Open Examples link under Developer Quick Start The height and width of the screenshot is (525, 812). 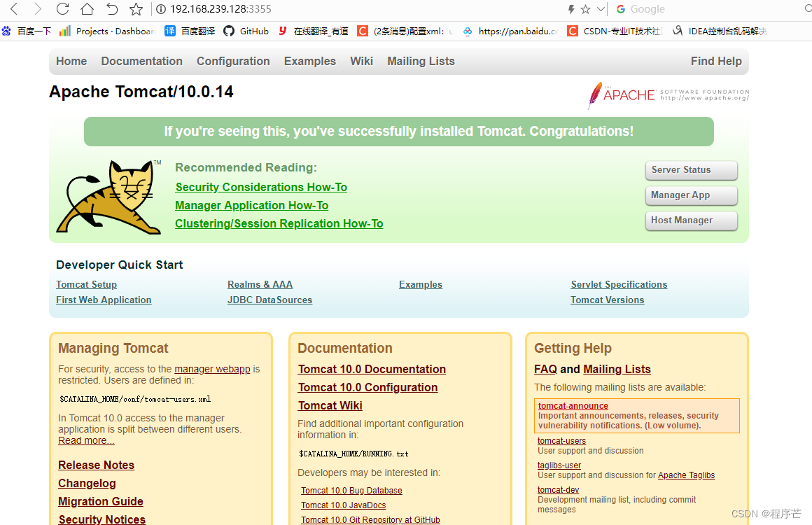(421, 284)
